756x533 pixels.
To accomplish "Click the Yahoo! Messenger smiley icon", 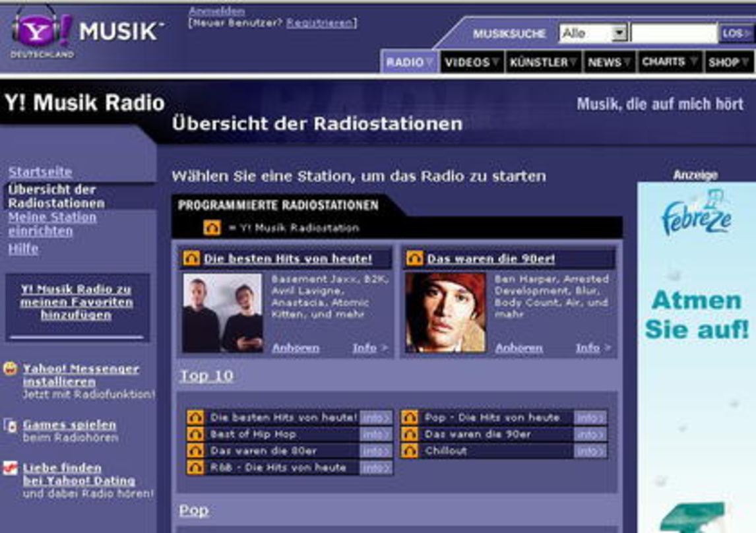I will (x=10, y=369).
